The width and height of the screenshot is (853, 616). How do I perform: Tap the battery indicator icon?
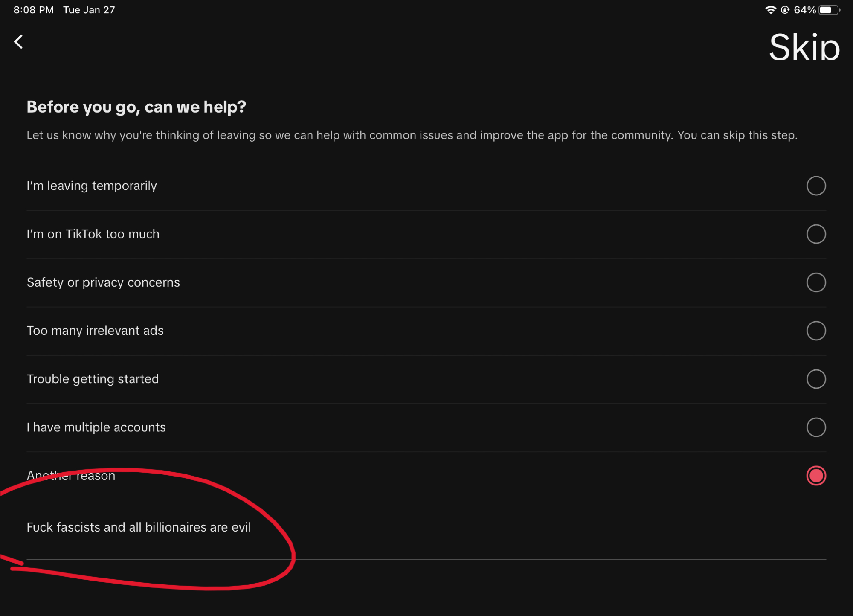click(828, 10)
